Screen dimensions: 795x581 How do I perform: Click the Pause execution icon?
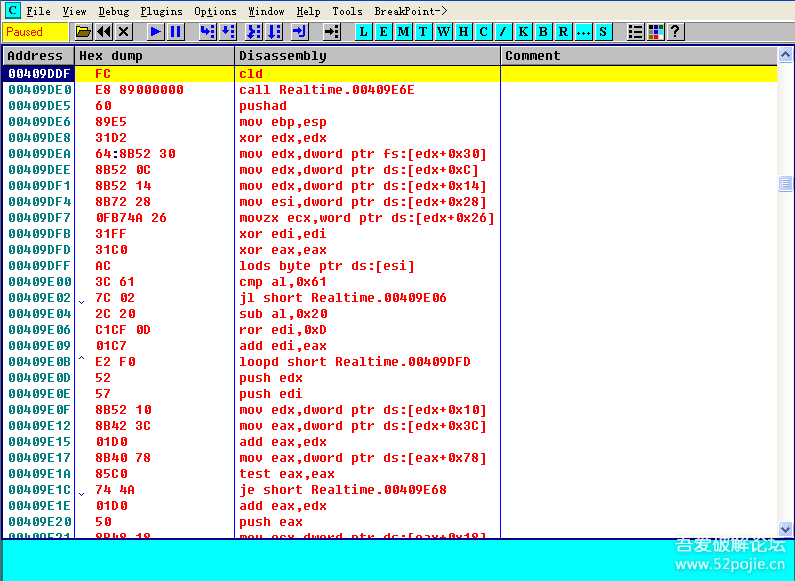175,32
